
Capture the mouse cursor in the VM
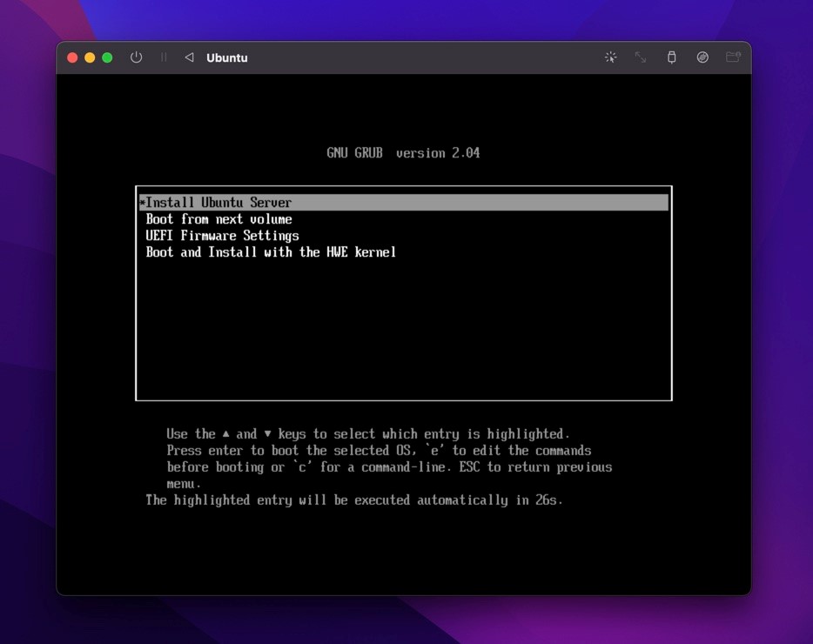611,57
